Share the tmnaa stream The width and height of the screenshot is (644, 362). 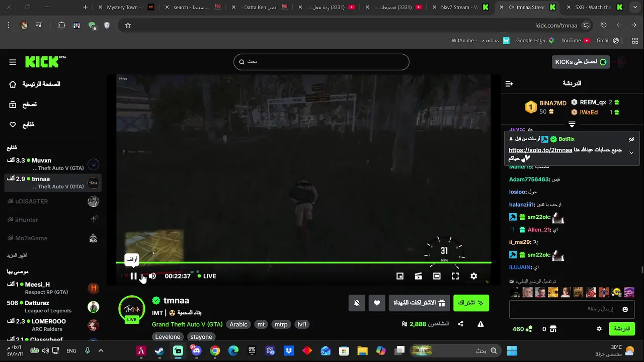point(460,324)
